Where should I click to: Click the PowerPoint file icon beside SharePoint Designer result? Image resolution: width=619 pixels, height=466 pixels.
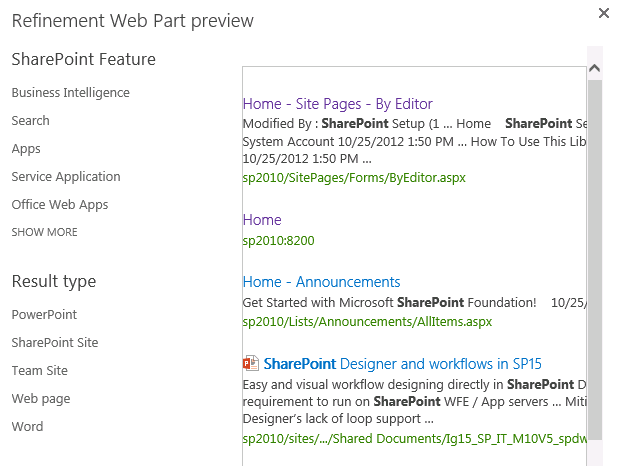tap(251, 363)
